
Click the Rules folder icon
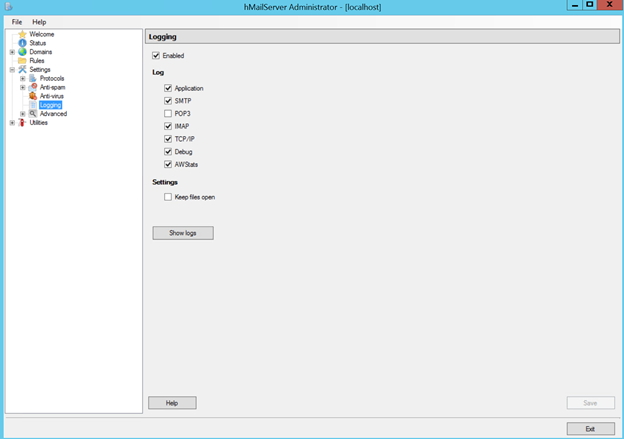pos(23,60)
